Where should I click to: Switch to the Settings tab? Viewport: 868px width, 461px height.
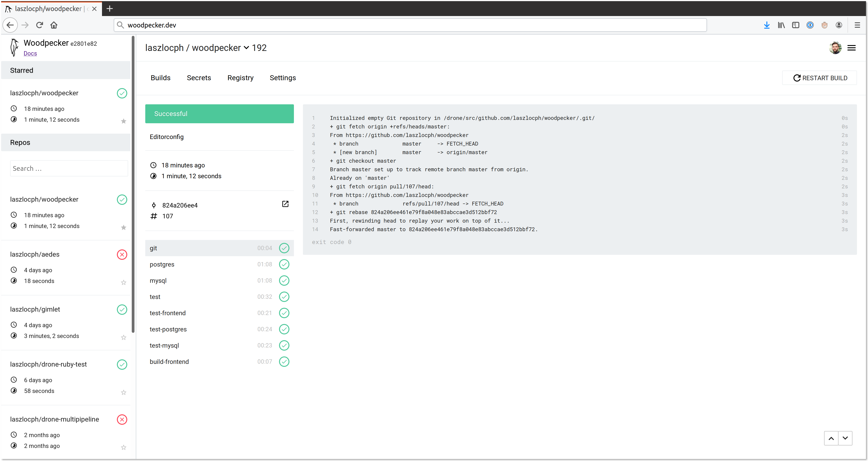click(283, 78)
